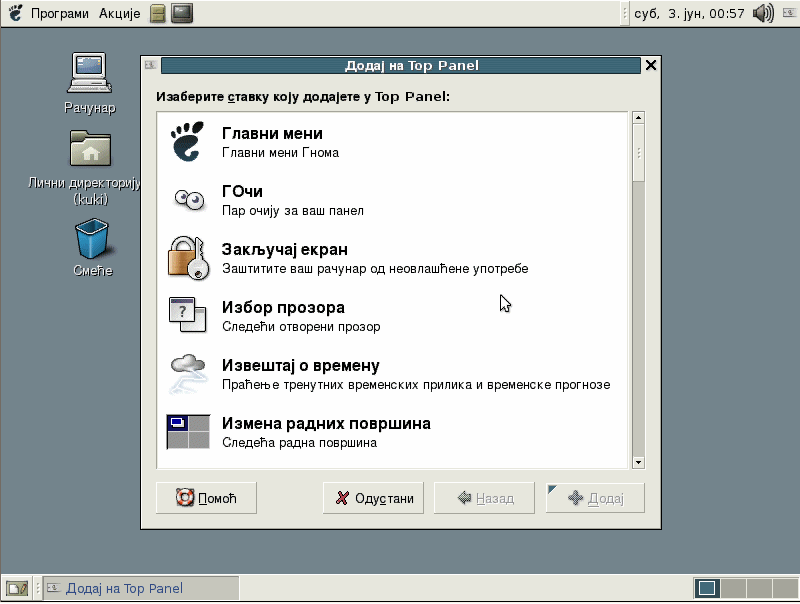Viewport: 800px width, 604px height.
Task: Open the volume speaker applet
Action: point(763,13)
